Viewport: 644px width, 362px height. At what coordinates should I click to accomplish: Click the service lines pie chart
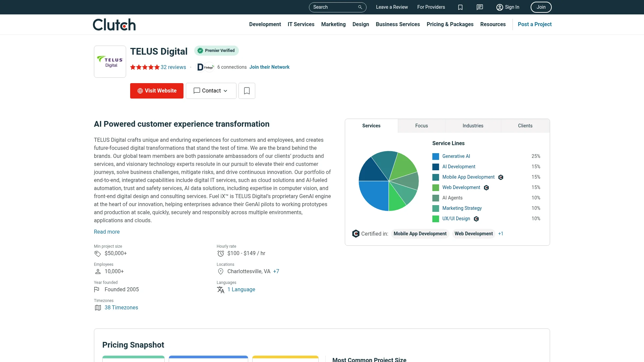click(x=389, y=181)
